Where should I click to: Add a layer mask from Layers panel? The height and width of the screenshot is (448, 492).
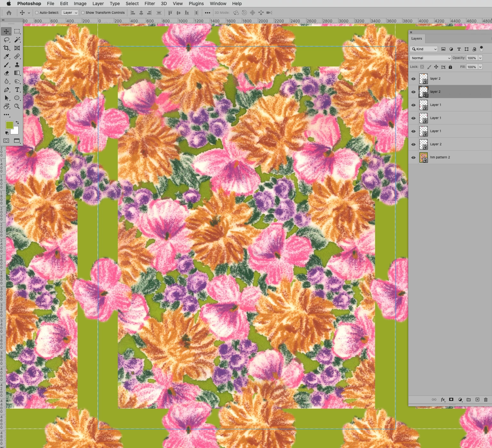pos(451,400)
